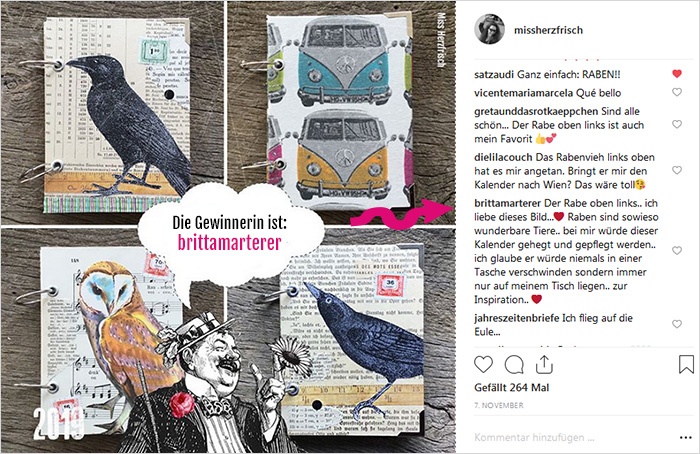700x454 pixels.
Task: Open the satzaudi commenter profile
Action: click(x=494, y=74)
